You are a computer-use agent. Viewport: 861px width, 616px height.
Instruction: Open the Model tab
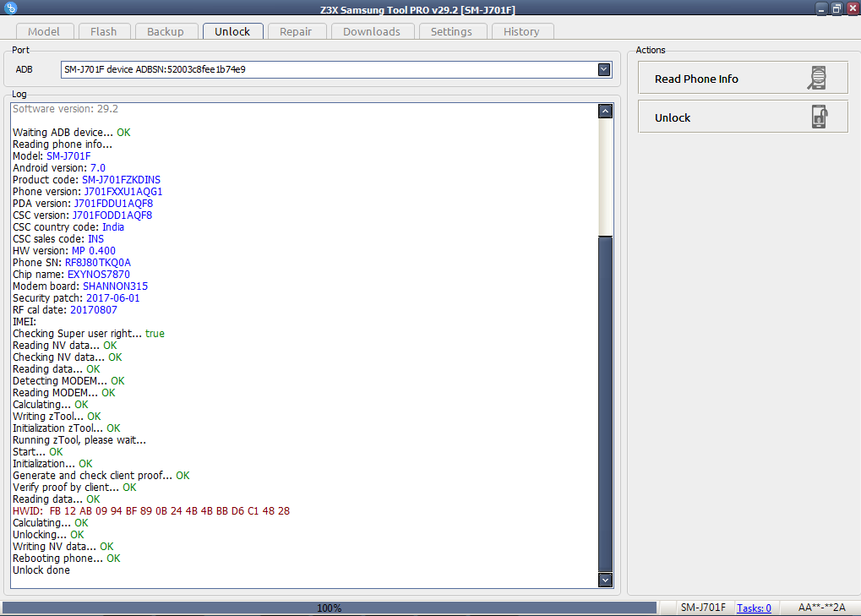(x=43, y=31)
